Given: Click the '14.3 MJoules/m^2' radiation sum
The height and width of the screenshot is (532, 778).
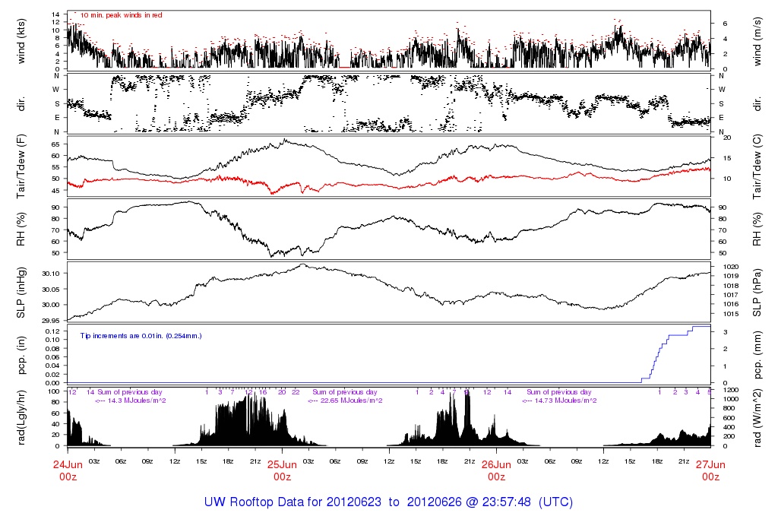Looking at the screenshot, I should [137, 401].
